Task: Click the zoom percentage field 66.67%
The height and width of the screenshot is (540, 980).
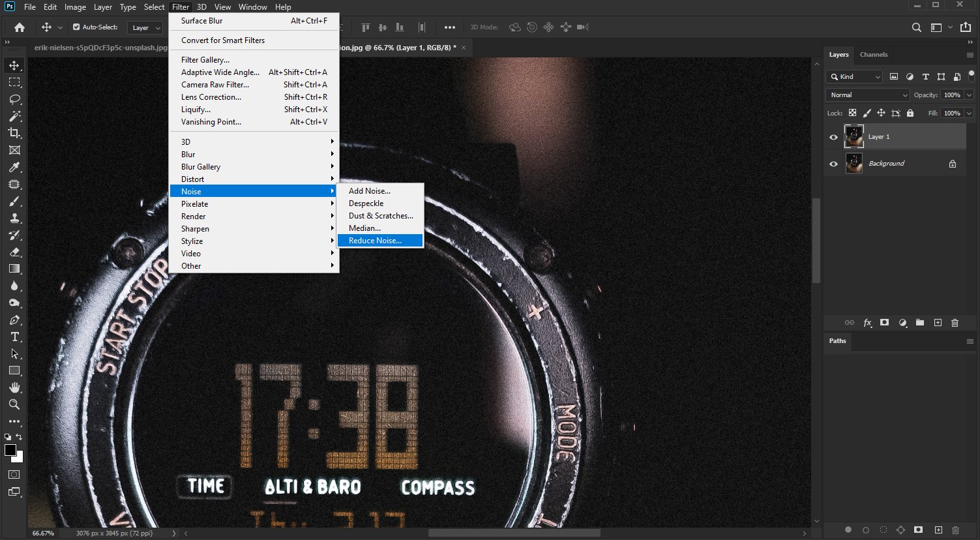Action: pyautogui.click(x=43, y=533)
